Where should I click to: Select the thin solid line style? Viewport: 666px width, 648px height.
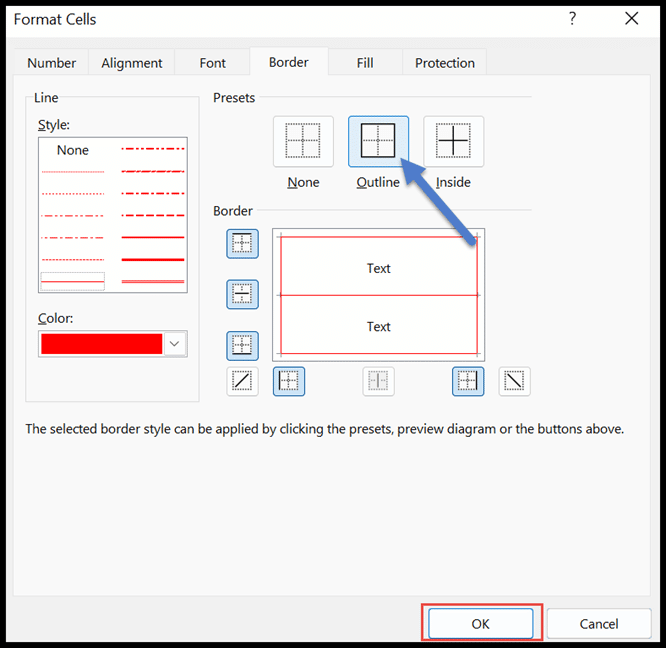73,281
